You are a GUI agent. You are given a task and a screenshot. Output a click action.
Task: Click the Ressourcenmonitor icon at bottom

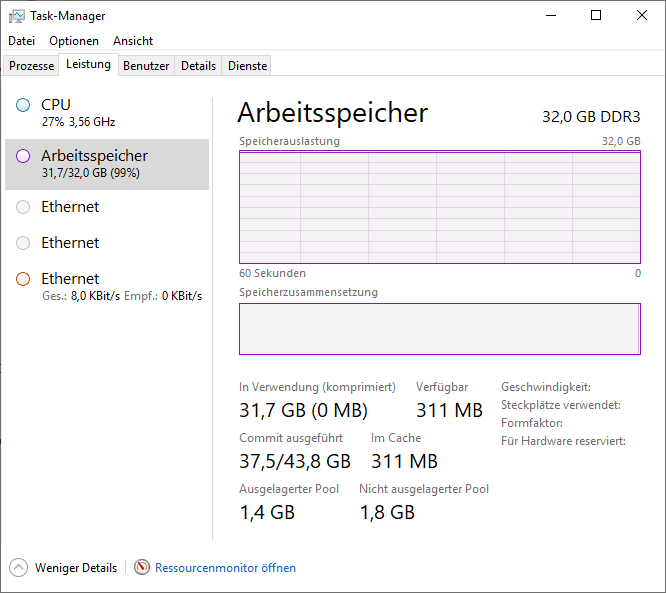[x=142, y=568]
